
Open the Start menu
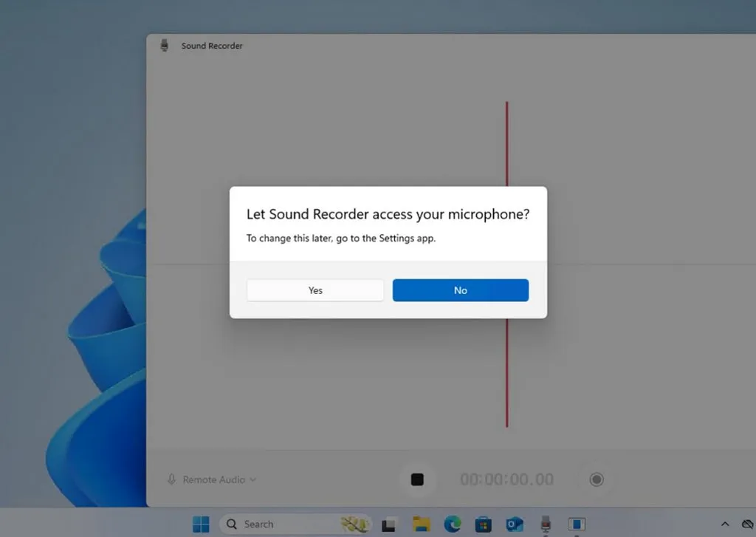pyautogui.click(x=199, y=524)
